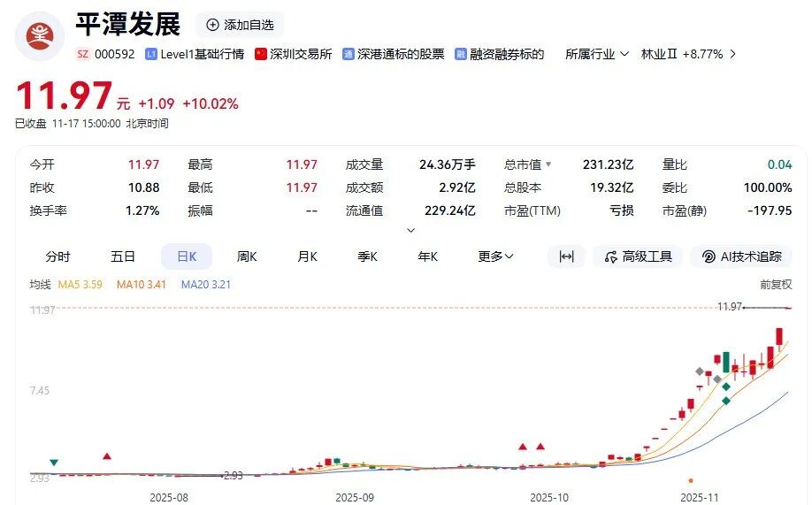Click the L1 Level1 badge icon
812x505 pixels.
pyautogui.click(x=150, y=54)
